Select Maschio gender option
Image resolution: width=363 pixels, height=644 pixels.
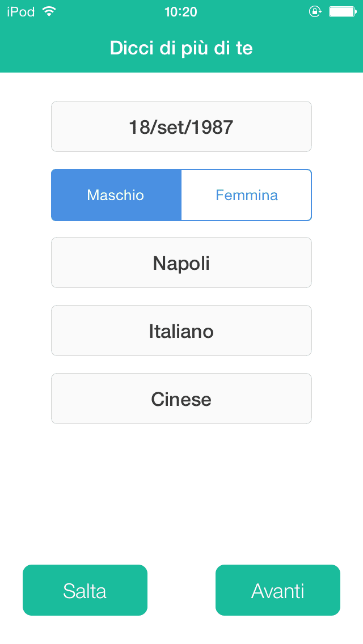click(x=116, y=195)
